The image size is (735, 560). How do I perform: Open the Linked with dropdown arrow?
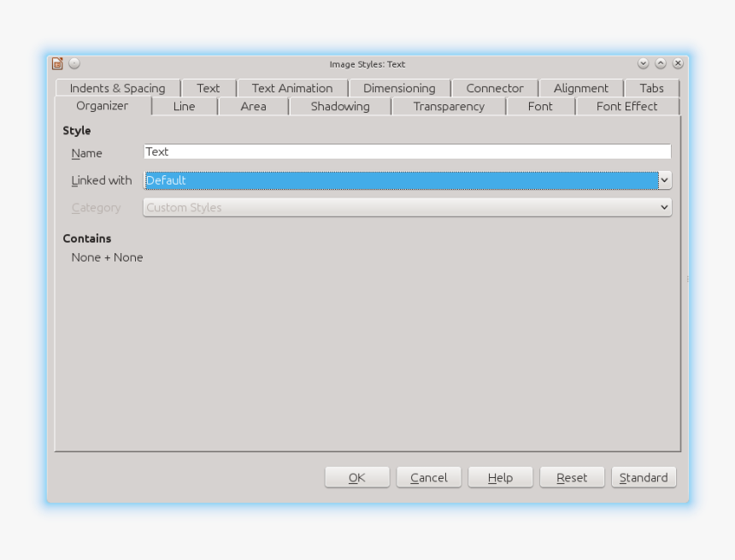click(x=664, y=180)
